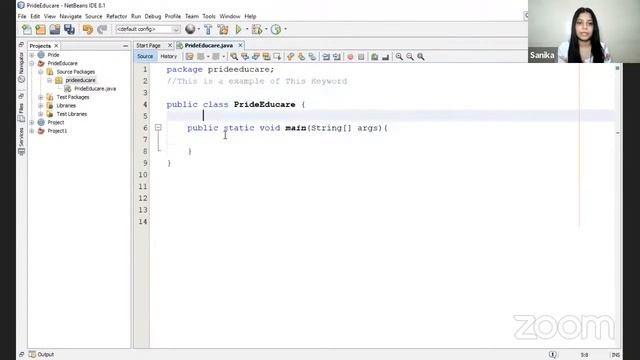Click the Redo icon
This screenshot has width=640, height=360.
102,29
